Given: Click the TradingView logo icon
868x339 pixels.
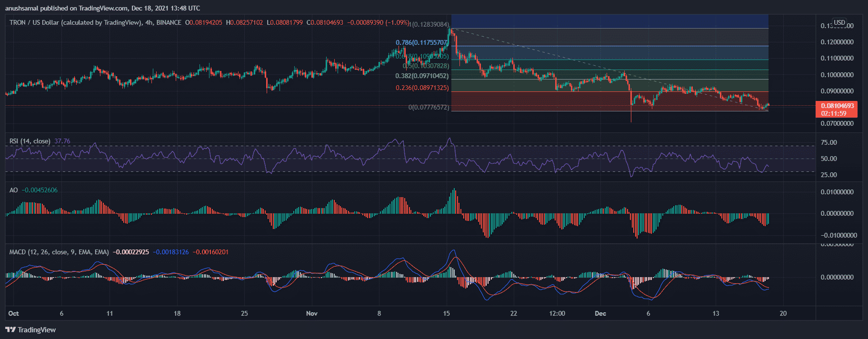Looking at the screenshot, I should coord(10,329).
